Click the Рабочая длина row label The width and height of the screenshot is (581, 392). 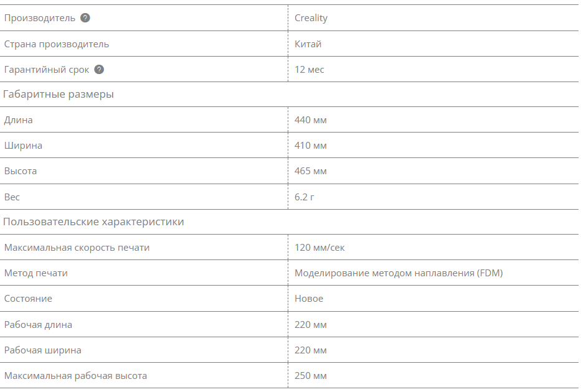(38, 325)
